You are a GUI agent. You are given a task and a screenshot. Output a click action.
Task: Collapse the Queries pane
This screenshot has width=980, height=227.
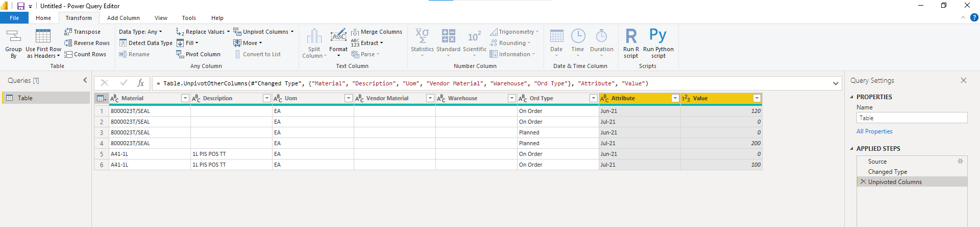(x=85, y=80)
